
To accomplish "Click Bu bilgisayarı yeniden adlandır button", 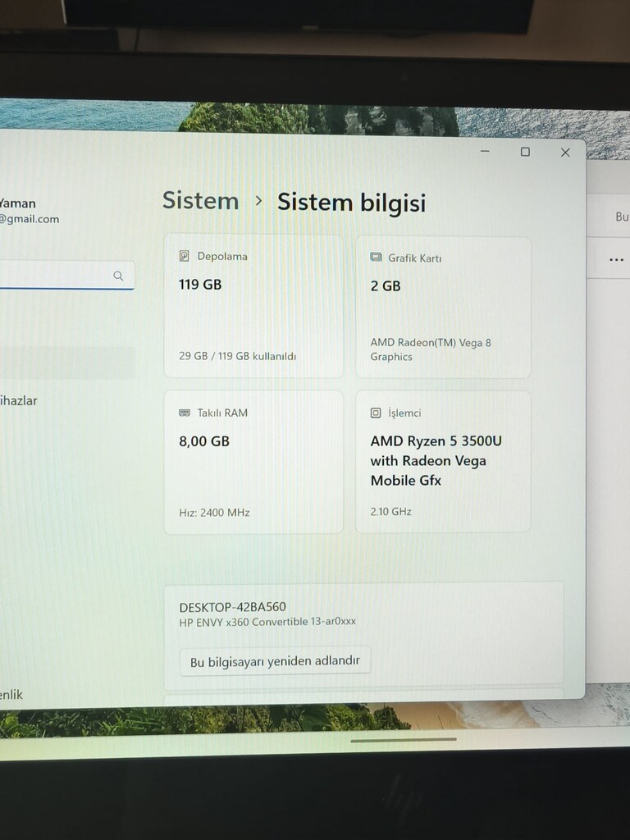I will click(x=275, y=662).
